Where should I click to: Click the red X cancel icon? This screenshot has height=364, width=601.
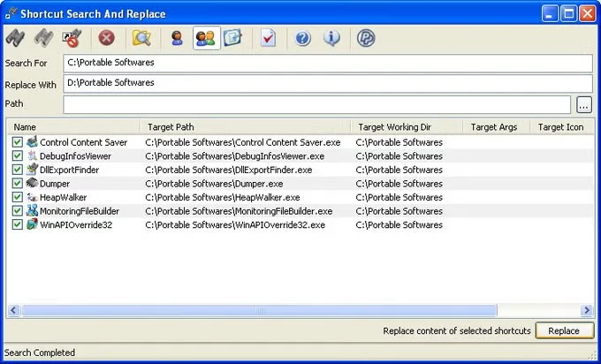coord(106,38)
